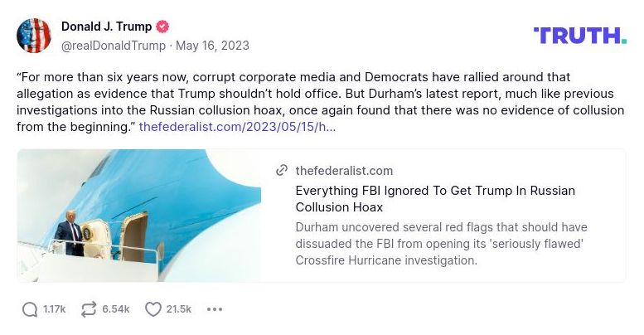Image resolution: width=644 pixels, height=335 pixels.
Task: Click the article headline about FBI
Action: 434,199
